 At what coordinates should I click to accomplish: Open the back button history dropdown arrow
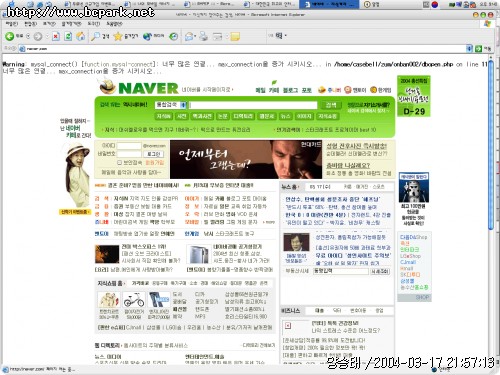[28, 36]
